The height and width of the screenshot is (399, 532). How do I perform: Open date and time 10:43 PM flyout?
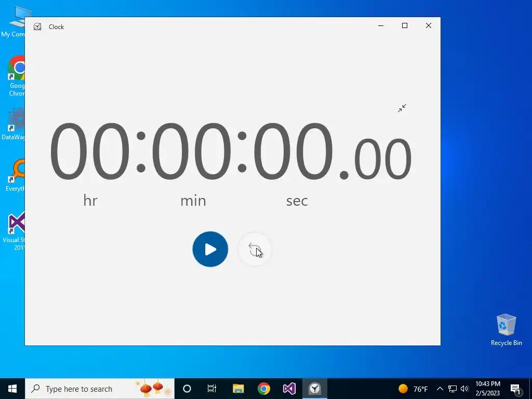(x=487, y=389)
